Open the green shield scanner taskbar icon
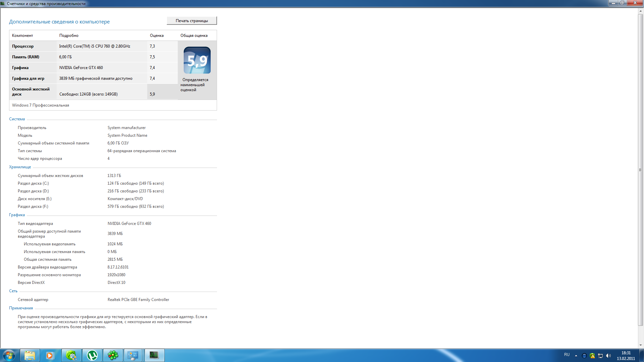The image size is (644, 362). (x=71, y=355)
